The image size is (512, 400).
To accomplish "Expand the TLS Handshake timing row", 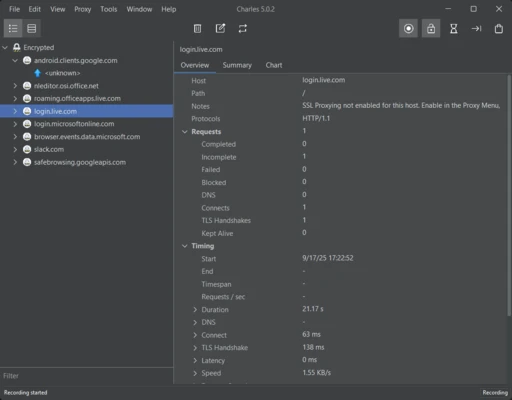I will pos(195,348).
